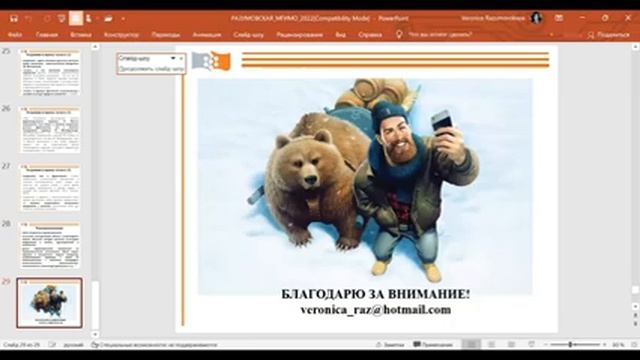640x360 pixels.
Task: Open the Слайд-шоу tab
Action: 248,35
